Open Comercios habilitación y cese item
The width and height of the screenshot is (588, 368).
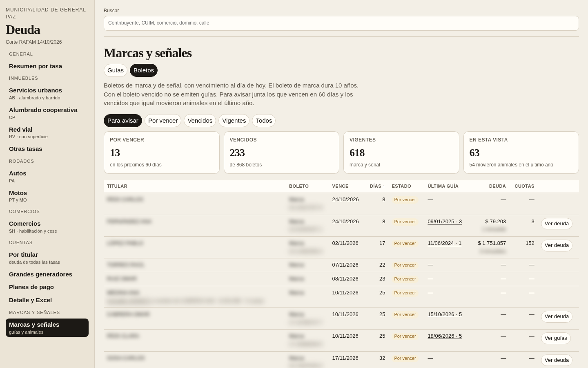[47, 227]
